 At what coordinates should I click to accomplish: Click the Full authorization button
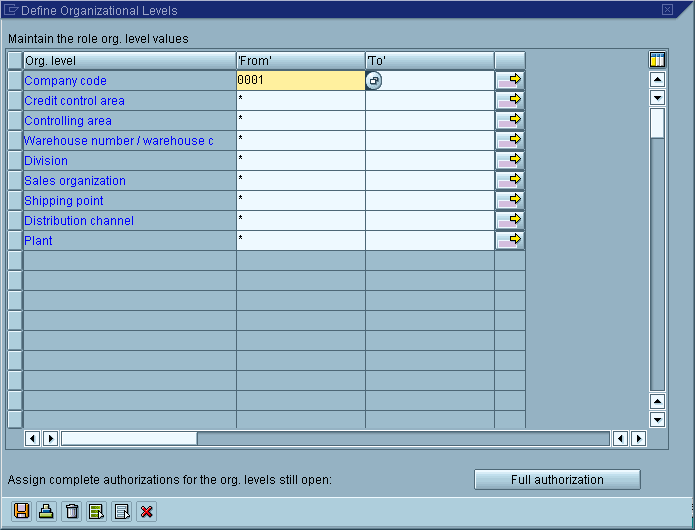tap(557, 480)
